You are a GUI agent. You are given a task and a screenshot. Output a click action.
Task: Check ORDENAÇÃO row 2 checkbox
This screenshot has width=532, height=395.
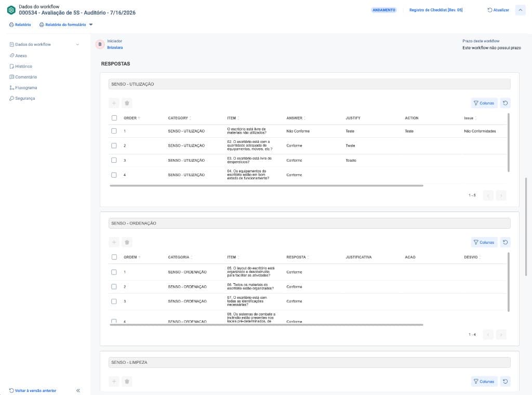(x=114, y=287)
